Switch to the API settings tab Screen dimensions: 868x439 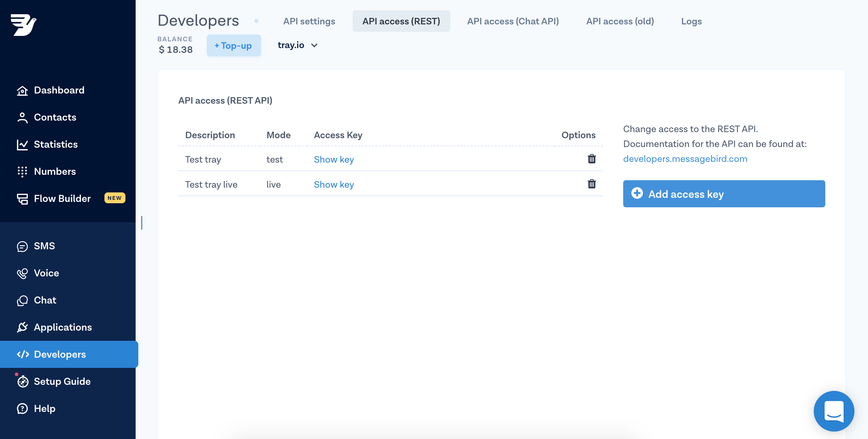309,21
